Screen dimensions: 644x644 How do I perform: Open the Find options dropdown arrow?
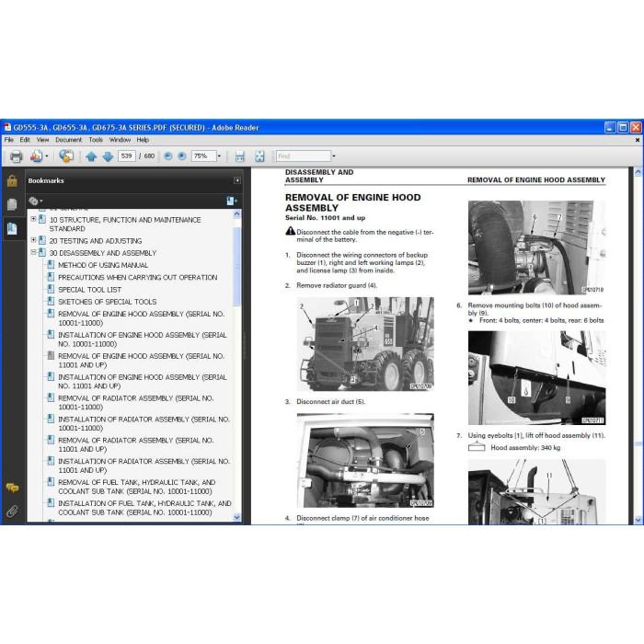pyautogui.click(x=333, y=156)
